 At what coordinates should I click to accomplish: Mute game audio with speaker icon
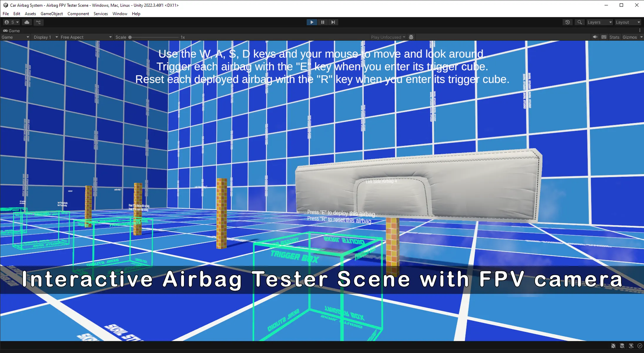(x=595, y=37)
